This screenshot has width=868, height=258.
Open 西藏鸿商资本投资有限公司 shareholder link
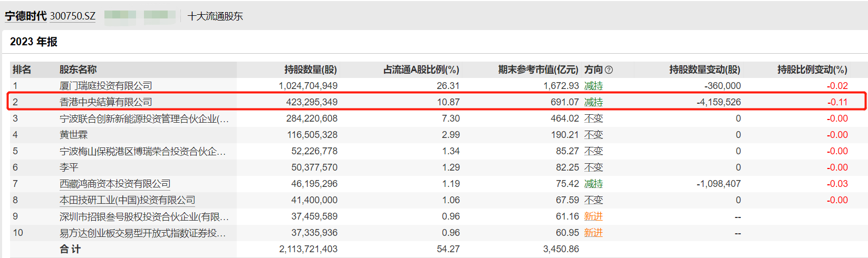115,184
